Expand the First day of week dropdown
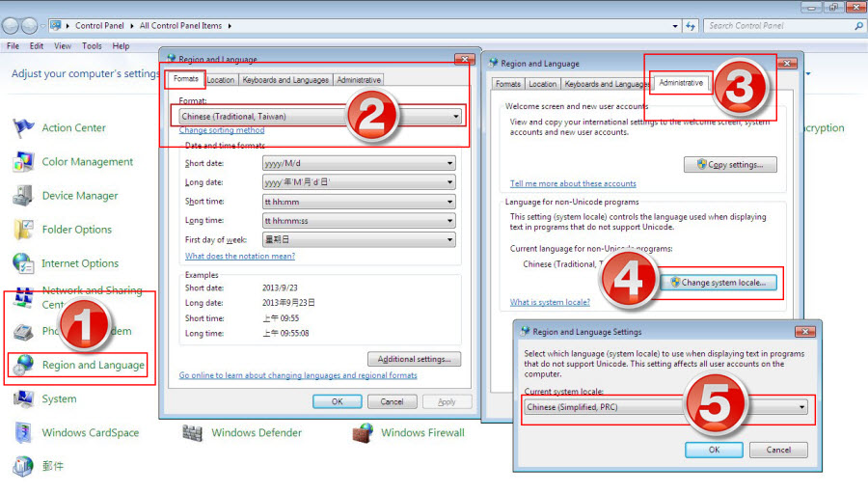Viewport: 868px width, 493px height. click(358, 239)
